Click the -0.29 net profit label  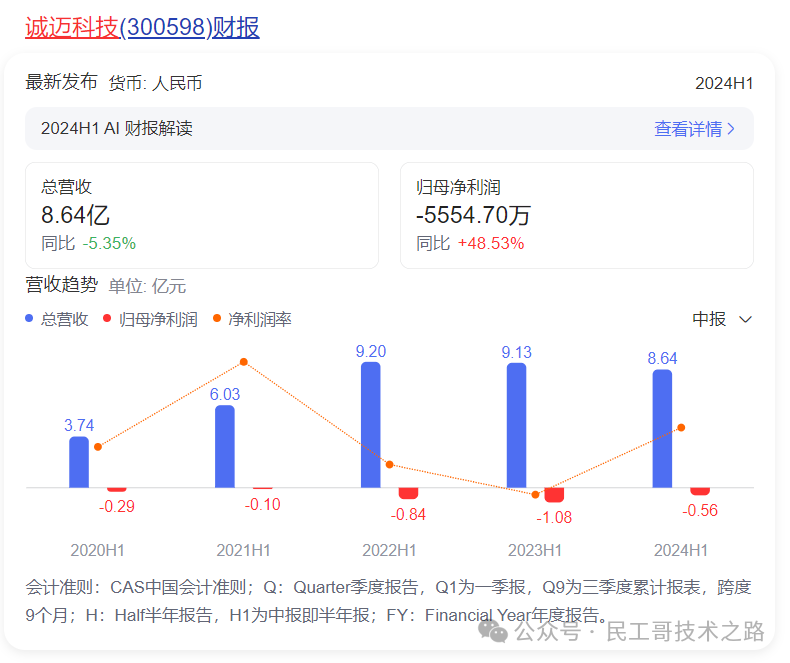click(x=117, y=506)
